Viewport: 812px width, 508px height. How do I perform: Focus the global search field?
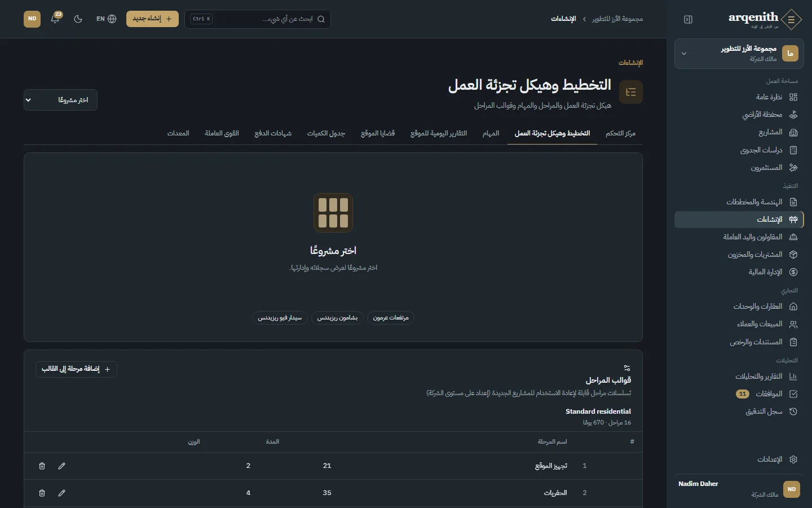(258, 19)
